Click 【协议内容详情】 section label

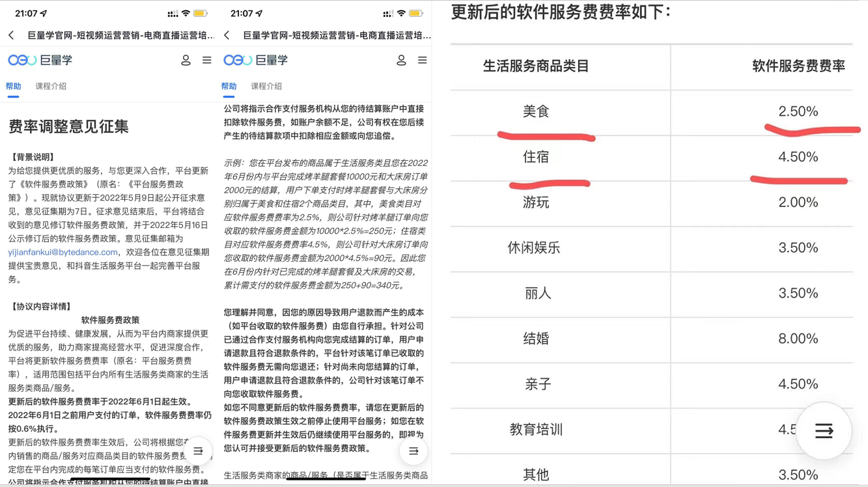point(41,306)
